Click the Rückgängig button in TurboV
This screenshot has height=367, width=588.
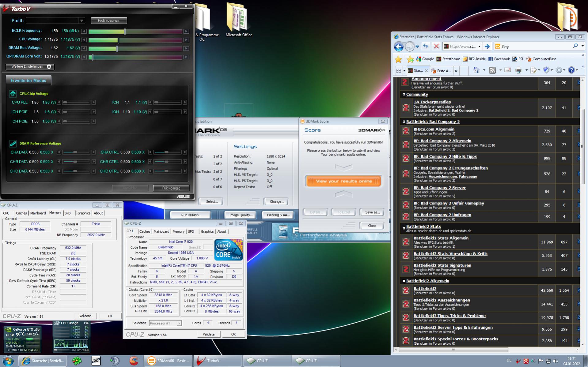[171, 188]
